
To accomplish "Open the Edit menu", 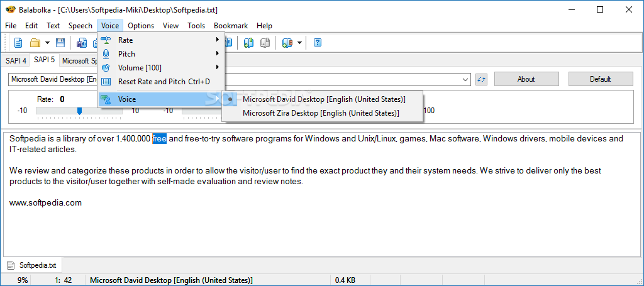I will pyautogui.click(x=31, y=25).
